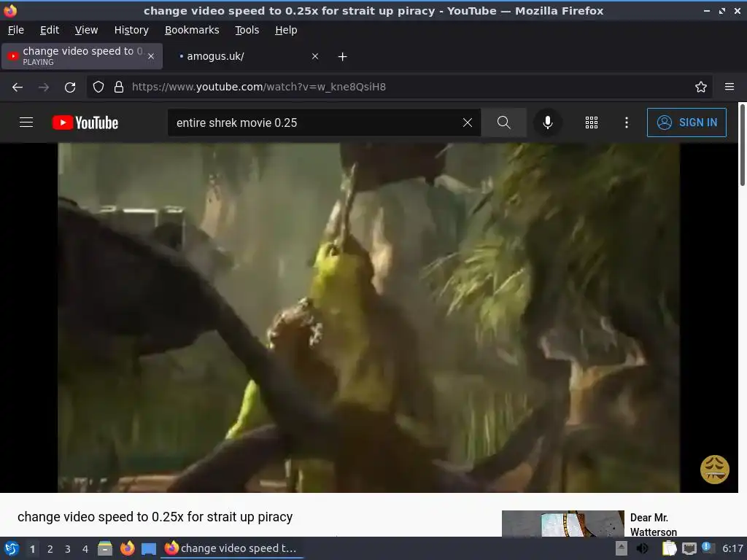Launch Firefox from the taskbar quick launcher

[x=127, y=548]
